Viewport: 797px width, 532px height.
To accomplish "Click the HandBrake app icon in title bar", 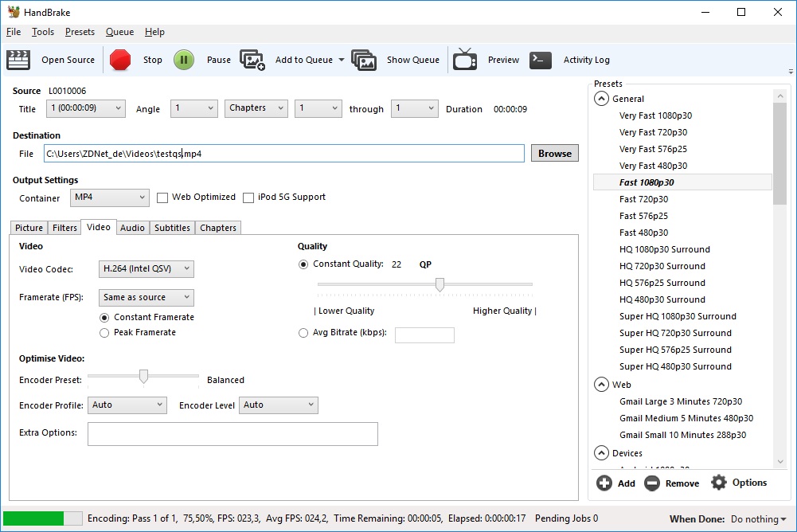I will click(14, 12).
